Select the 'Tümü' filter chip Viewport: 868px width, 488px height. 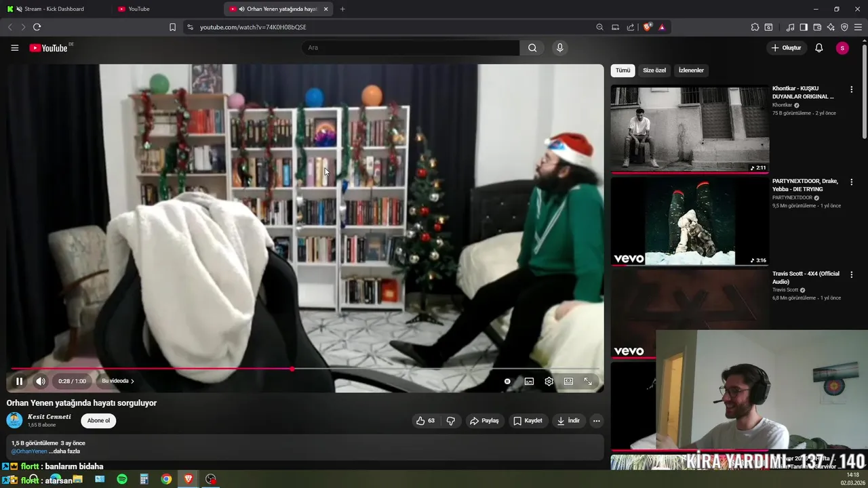pos(623,70)
